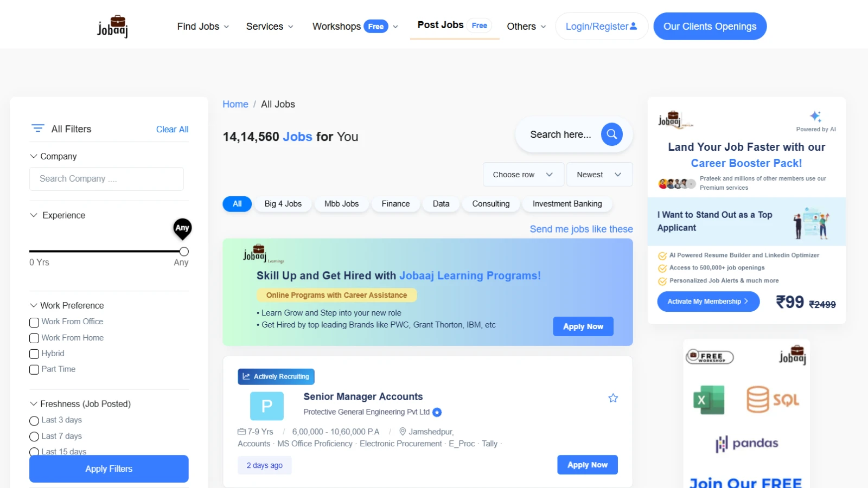Click the Excel icon in workshop banner
This screenshot has height=488, width=868.
[x=709, y=400]
